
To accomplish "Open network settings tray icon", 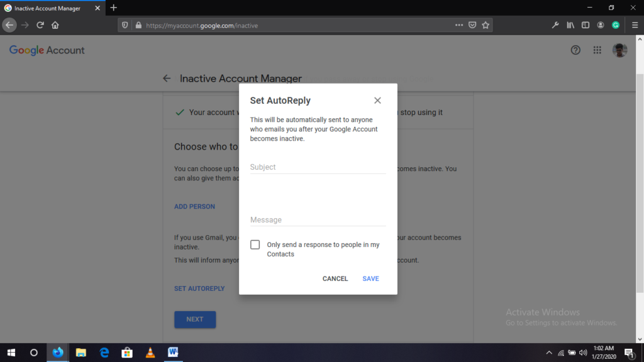I will [560, 353].
